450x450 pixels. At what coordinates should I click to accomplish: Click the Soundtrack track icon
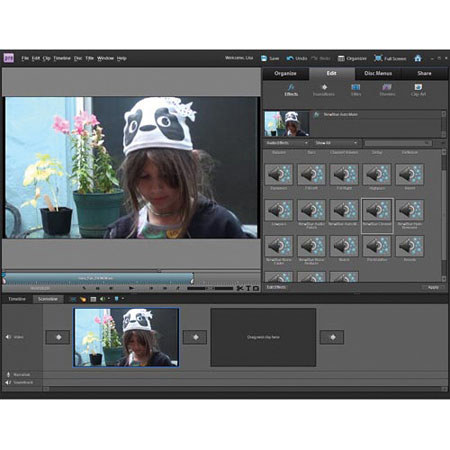tap(8, 382)
